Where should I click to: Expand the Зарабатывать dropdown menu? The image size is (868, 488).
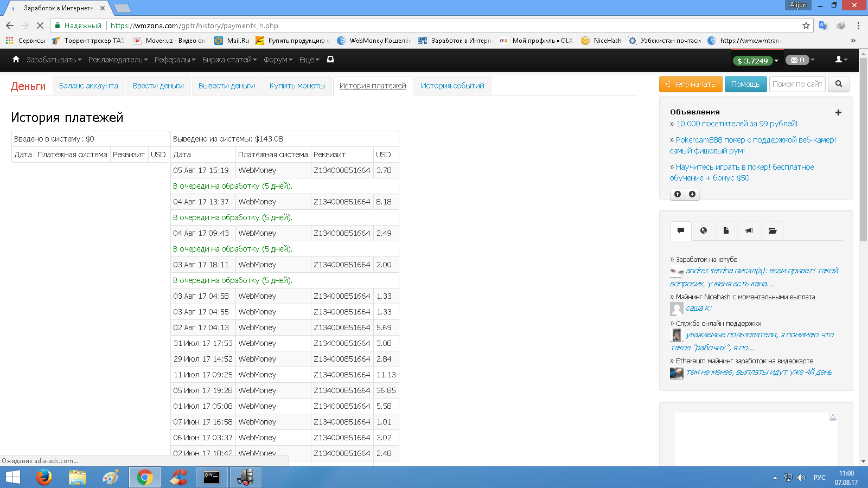tap(54, 60)
